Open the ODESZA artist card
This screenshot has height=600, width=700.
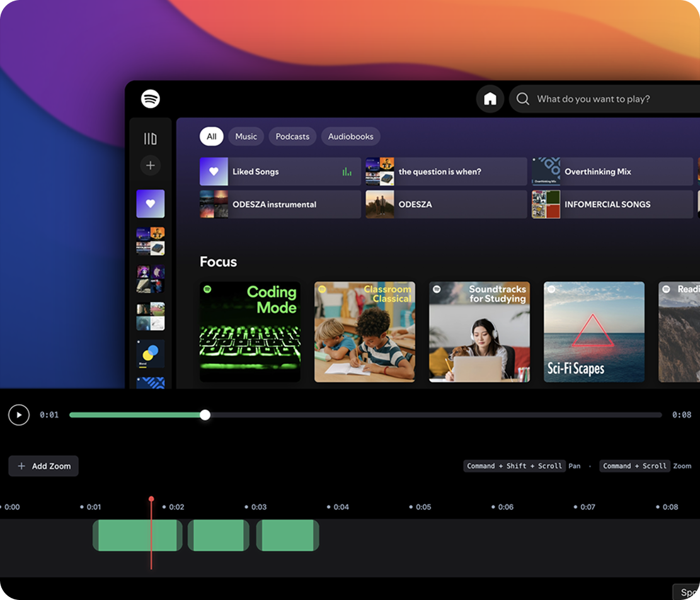pyautogui.click(x=446, y=205)
